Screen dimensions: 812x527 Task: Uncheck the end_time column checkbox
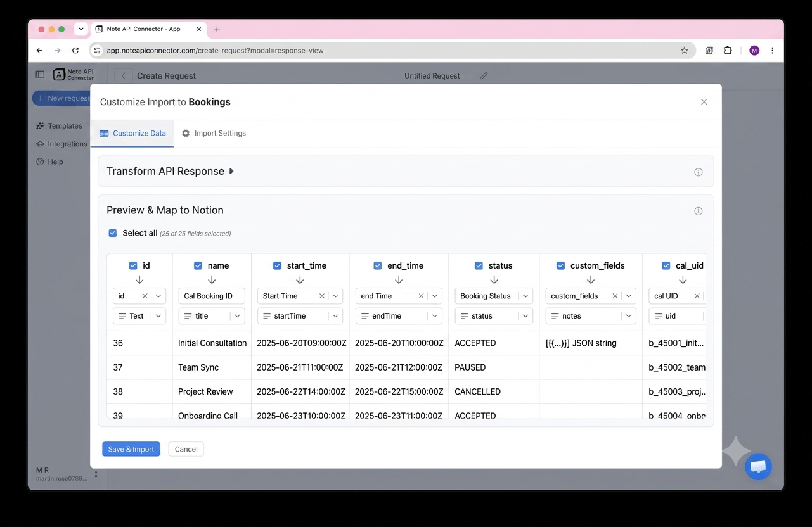pyautogui.click(x=378, y=266)
